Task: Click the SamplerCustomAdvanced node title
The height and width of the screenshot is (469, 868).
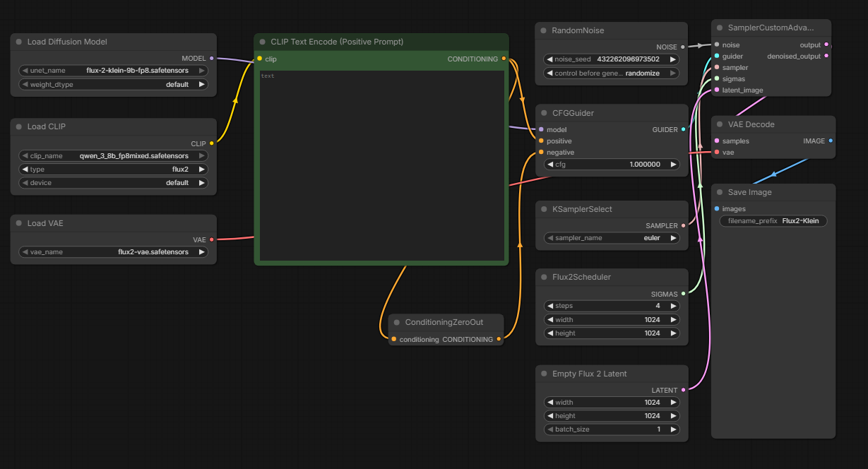Action: [x=771, y=28]
